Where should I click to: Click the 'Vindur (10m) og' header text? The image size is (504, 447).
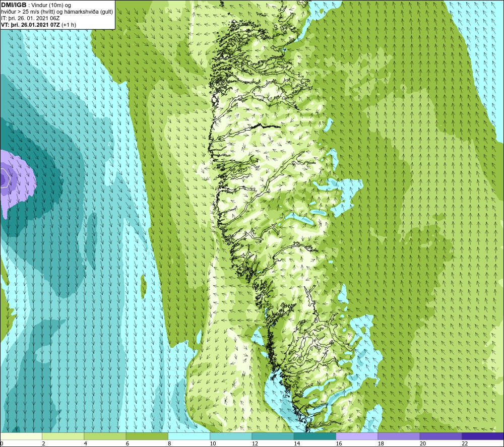[51, 5]
